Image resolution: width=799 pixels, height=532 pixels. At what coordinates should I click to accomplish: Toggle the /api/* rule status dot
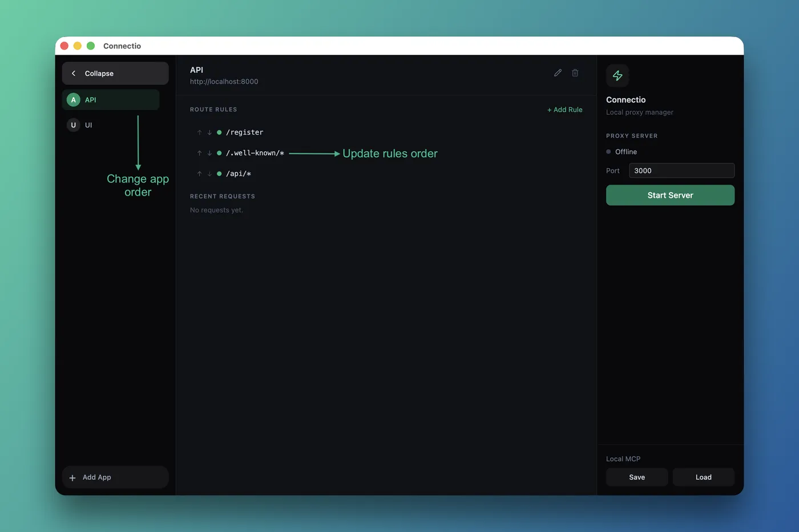pyautogui.click(x=219, y=173)
